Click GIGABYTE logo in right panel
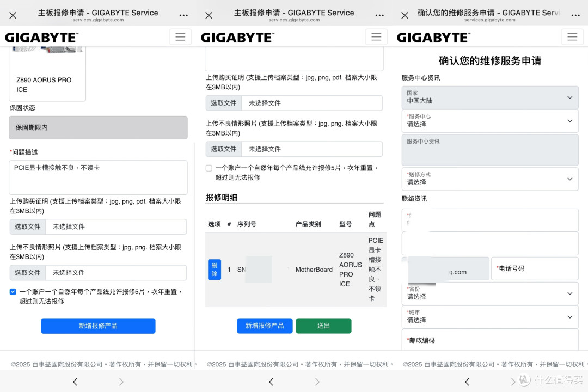588x392 pixels. (x=433, y=38)
